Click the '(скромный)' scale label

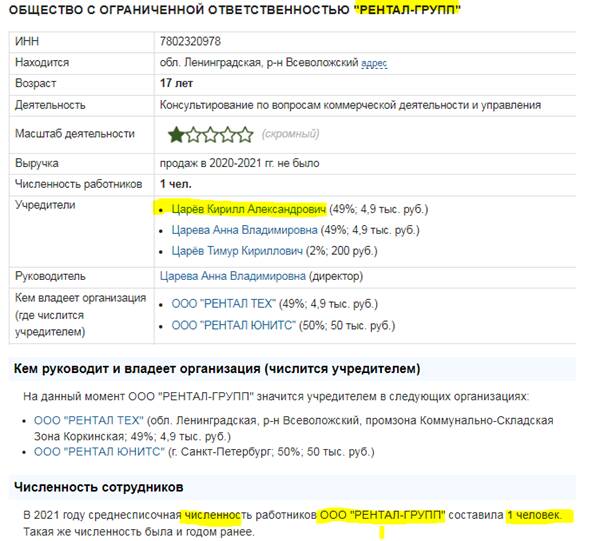pyautogui.click(x=290, y=134)
